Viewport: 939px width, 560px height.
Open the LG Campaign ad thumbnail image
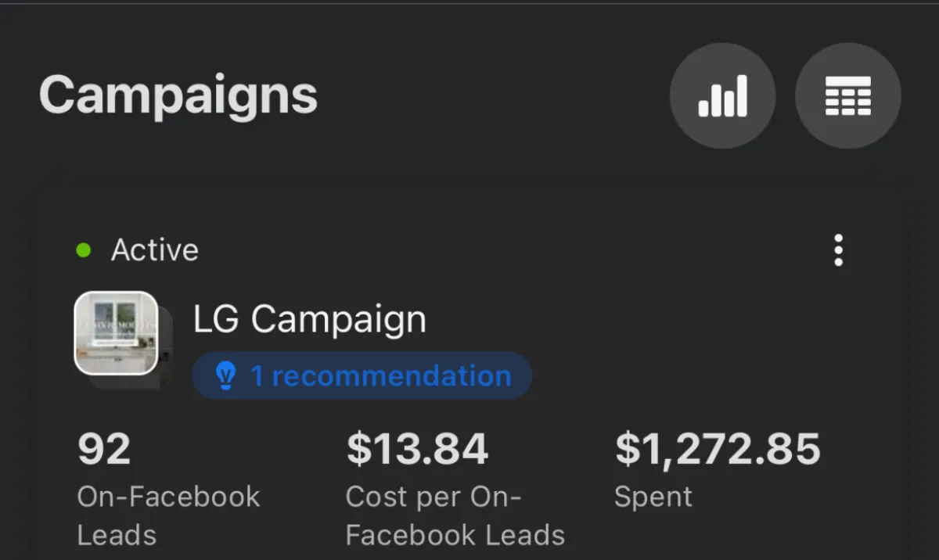point(116,333)
